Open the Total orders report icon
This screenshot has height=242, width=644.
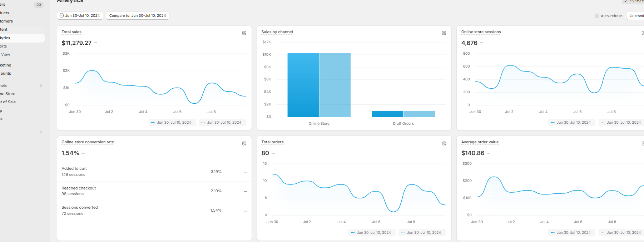tap(444, 144)
